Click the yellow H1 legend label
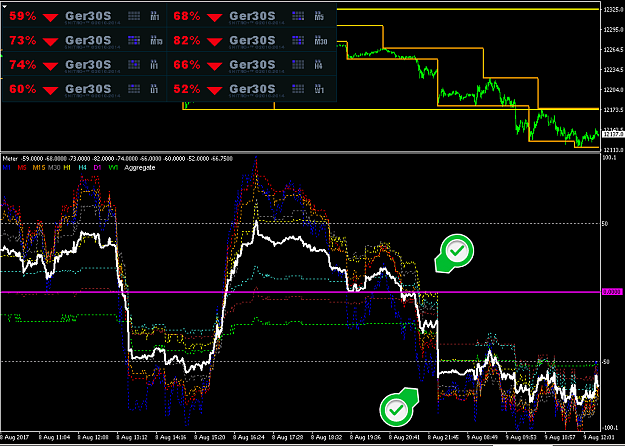 (x=67, y=168)
